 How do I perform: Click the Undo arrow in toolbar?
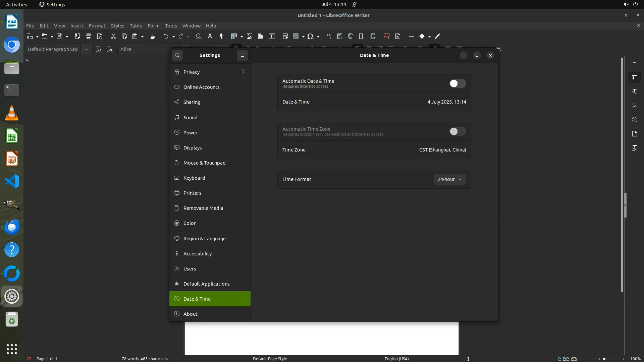coord(166,36)
